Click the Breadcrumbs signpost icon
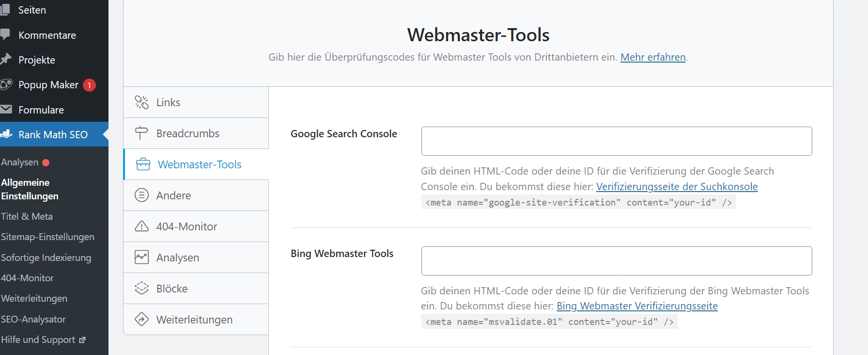Viewport: 868px width, 355px height. pyautogui.click(x=141, y=133)
